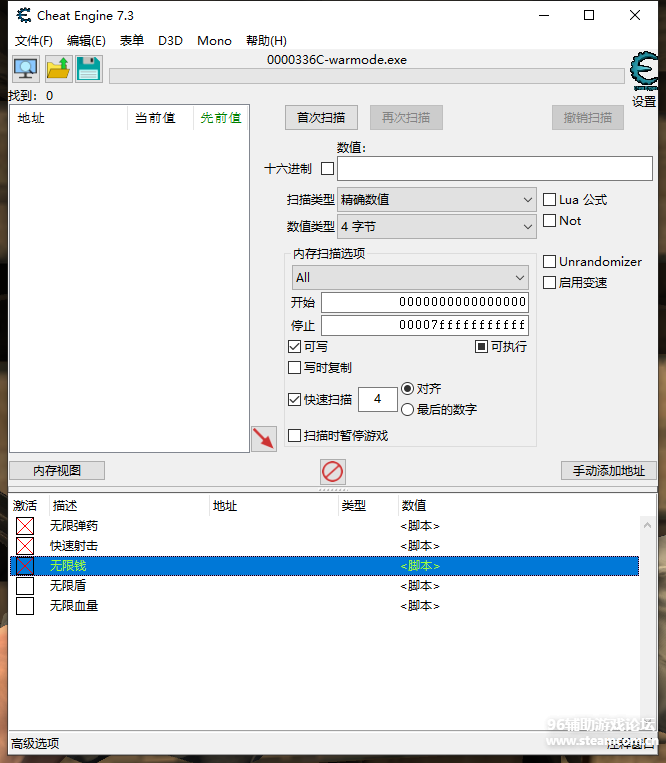Viewport: 666px width, 763px height.
Task: Click the open process computer icon
Action: 25,69
